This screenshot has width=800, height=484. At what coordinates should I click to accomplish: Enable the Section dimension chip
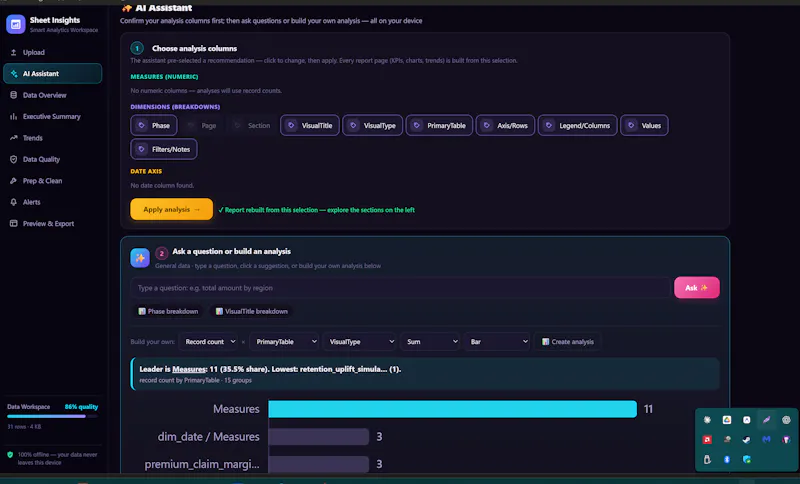[x=252, y=125]
